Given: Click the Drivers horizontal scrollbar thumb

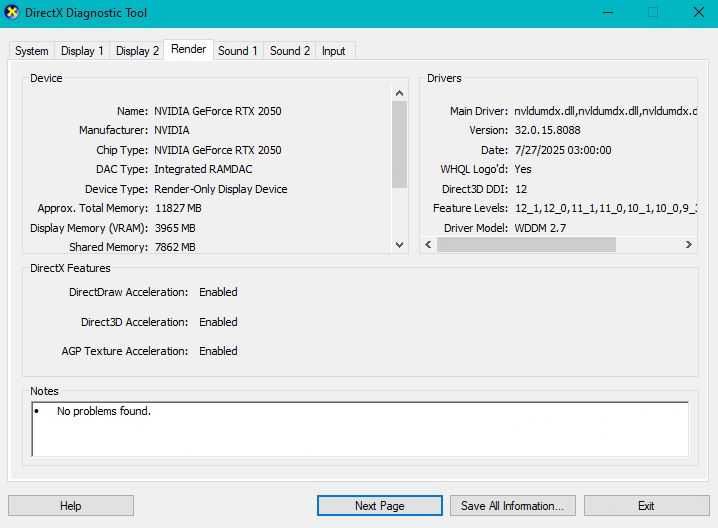Looking at the screenshot, I should coord(526,245).
